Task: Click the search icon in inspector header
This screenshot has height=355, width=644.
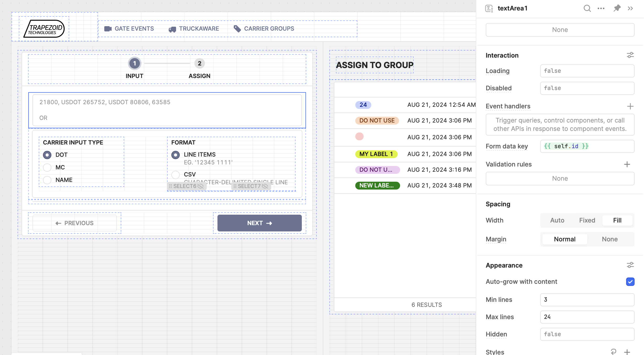Action: point(587,8)
